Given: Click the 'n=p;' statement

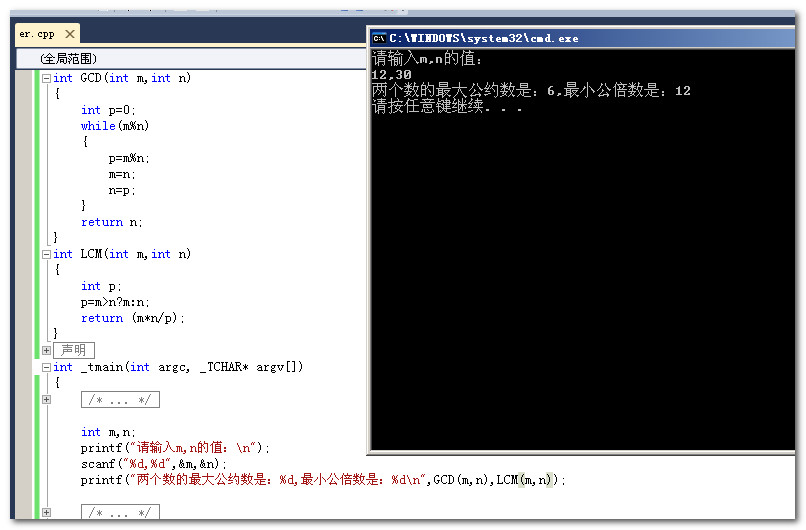Looking at the screenshot, I should click(x=122, y=191).
